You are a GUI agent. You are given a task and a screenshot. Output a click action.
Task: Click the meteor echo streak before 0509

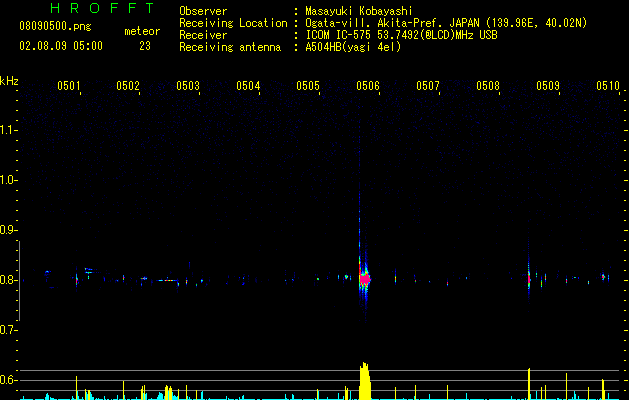point(529,277)
